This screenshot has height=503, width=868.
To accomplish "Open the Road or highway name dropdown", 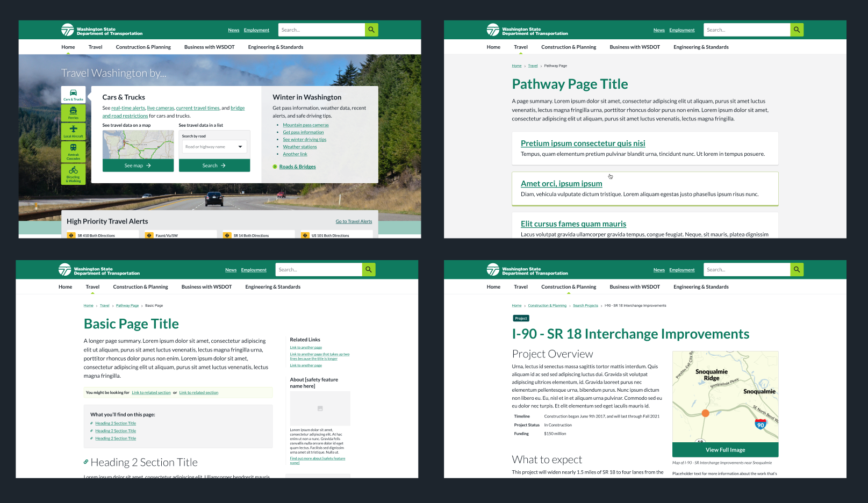I will coord(215,147).
